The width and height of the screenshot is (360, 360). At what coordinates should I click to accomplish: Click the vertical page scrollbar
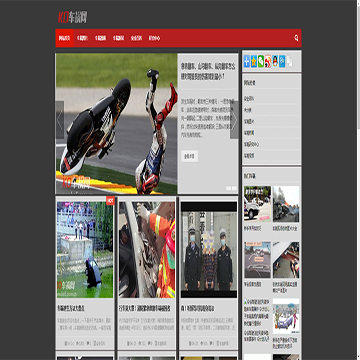358,180
